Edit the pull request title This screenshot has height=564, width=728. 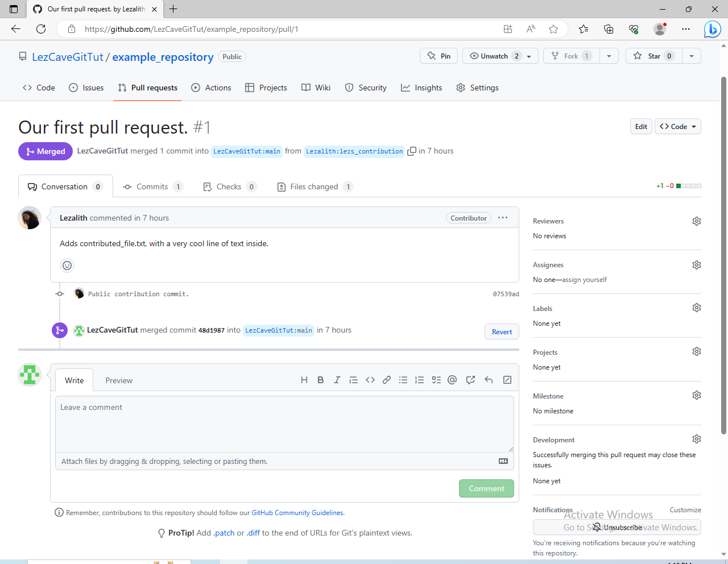click(x=641, y=126)
